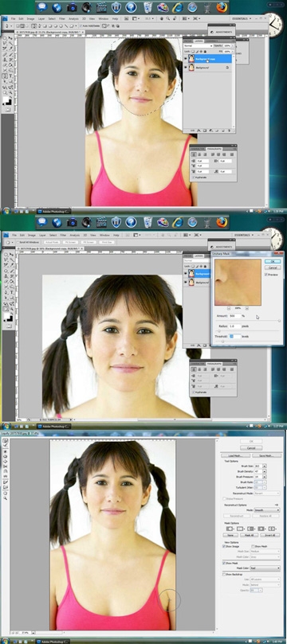Open the Adjustments panel icon in top window

(x=212, y=32)
